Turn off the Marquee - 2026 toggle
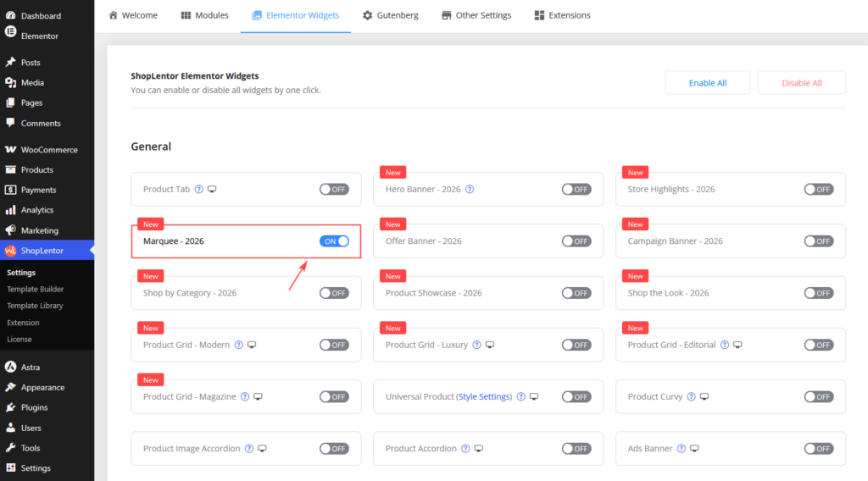Image resolution: width=868 pixels, height=481 pixels. (x=334, y=241)
